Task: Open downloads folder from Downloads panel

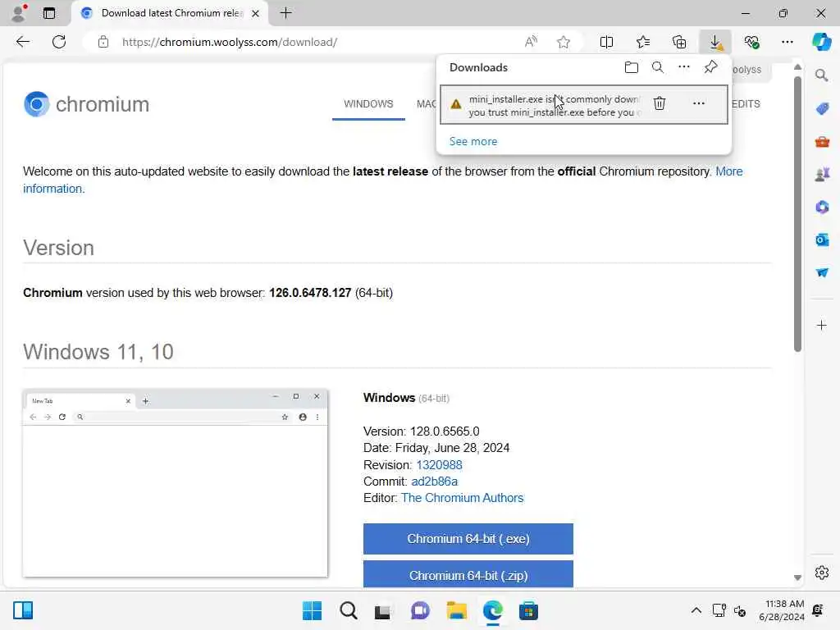Action: [632, 67]
